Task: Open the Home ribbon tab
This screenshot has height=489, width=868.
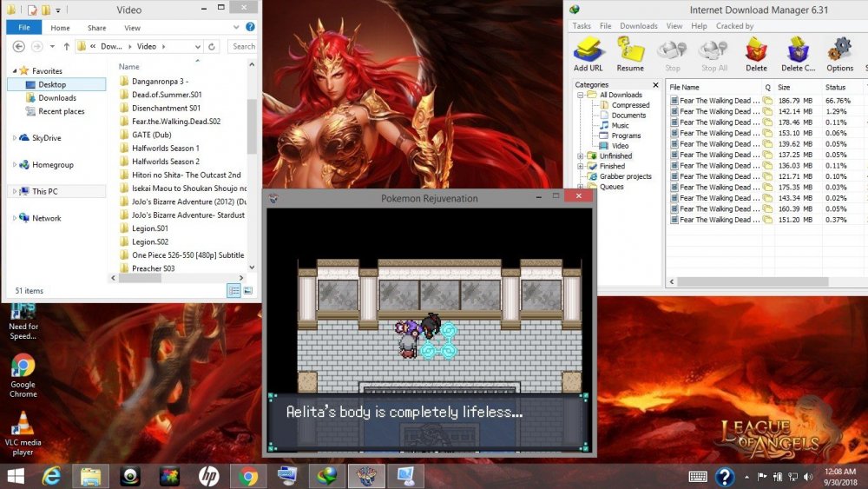Action: [x=60, y=28]
